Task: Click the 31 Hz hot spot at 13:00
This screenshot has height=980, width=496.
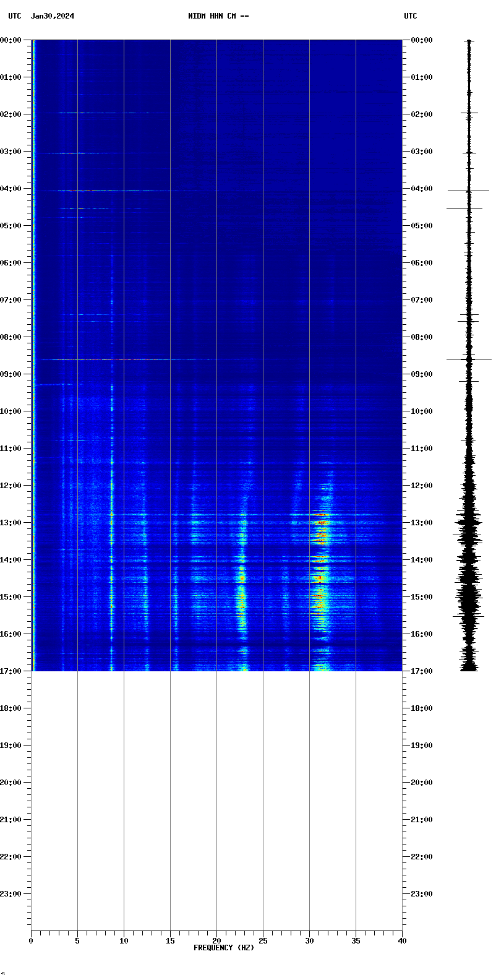Action: click(x=320, y=522)
